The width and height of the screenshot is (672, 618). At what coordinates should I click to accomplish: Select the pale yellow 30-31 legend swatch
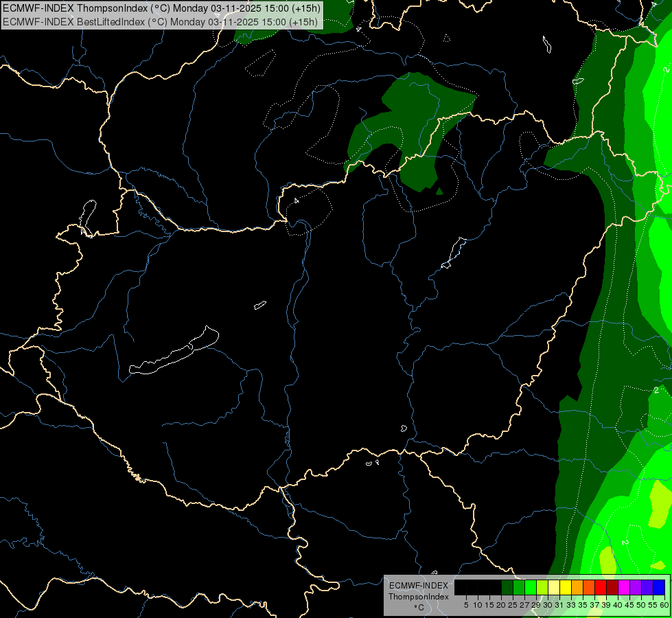(x=554, y=587)
